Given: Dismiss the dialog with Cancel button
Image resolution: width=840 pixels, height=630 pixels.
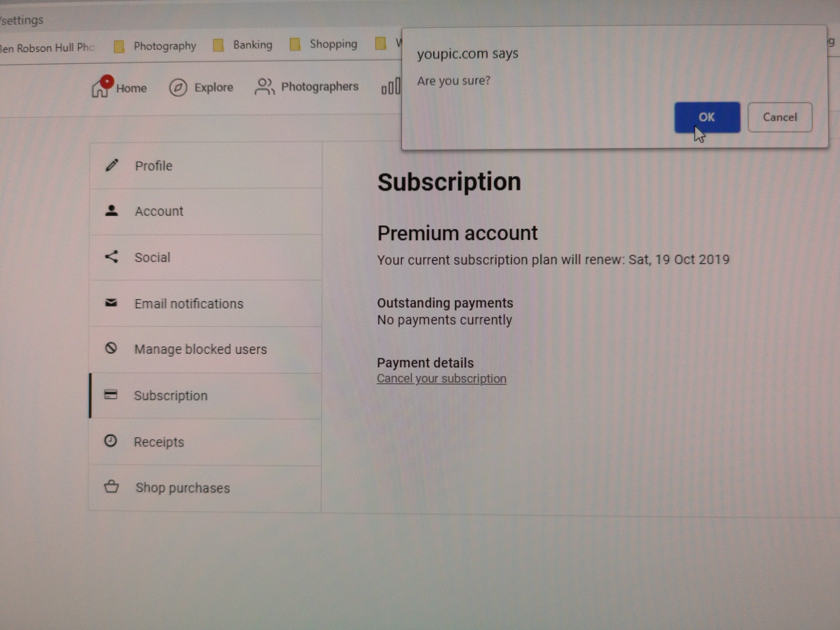Looking at the screenshot, I should [x=779, y=117].
